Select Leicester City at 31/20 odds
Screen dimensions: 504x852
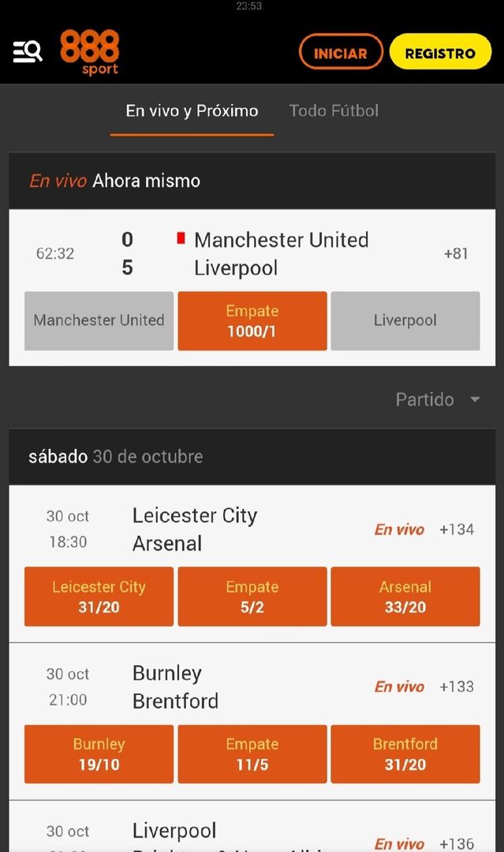(x=99, y=596)
